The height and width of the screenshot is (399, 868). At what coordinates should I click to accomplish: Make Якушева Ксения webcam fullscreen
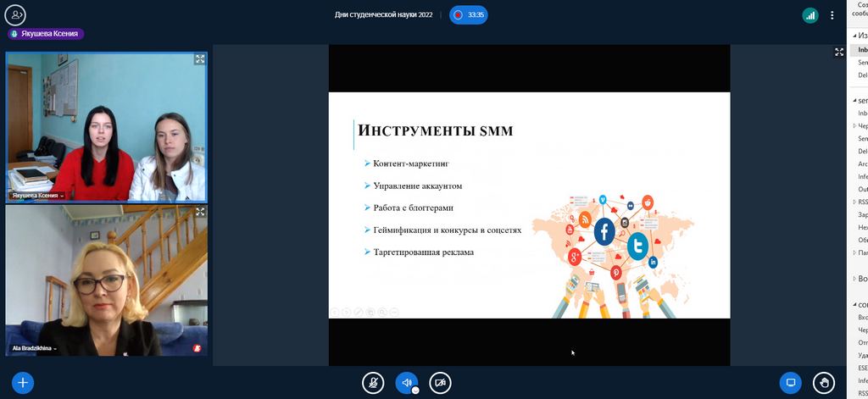click(x=200, y=59)
